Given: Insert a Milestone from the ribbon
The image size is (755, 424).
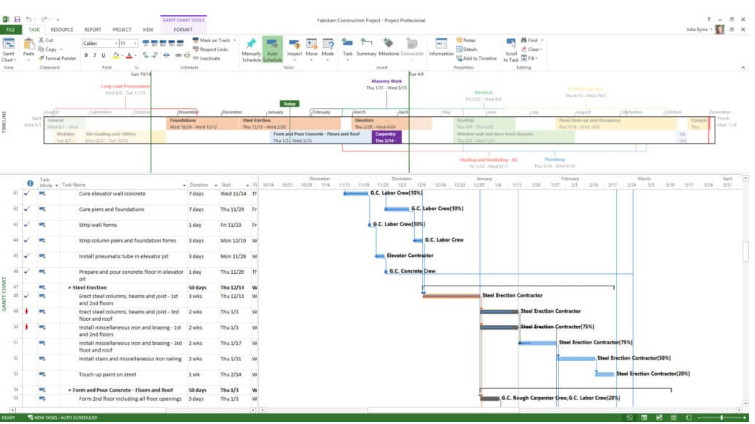Looking at the screenshot, I should click(388, 47).
